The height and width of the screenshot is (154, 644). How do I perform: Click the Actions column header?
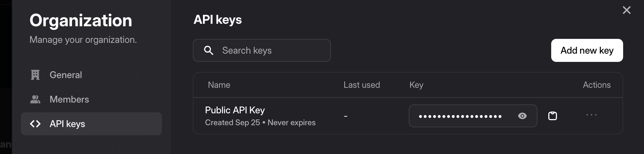click(597, 85)
